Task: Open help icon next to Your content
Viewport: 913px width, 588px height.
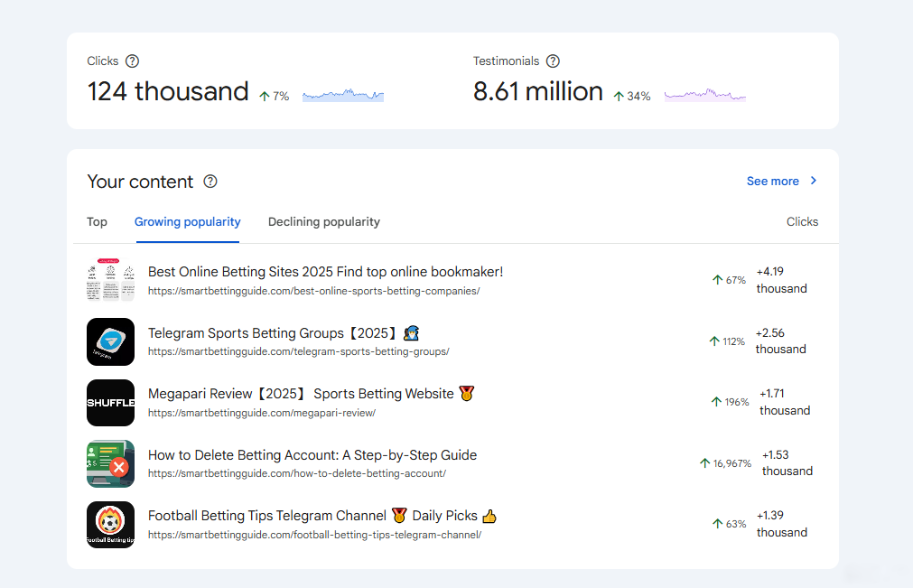Action: pyautogui.click(x=210, y=182)
